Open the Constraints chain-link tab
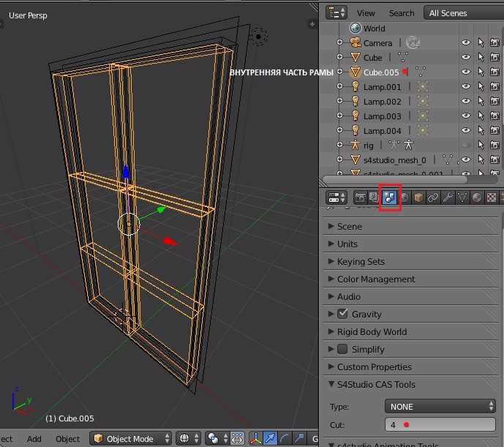 pyautogui.click(x=433, y=198)
